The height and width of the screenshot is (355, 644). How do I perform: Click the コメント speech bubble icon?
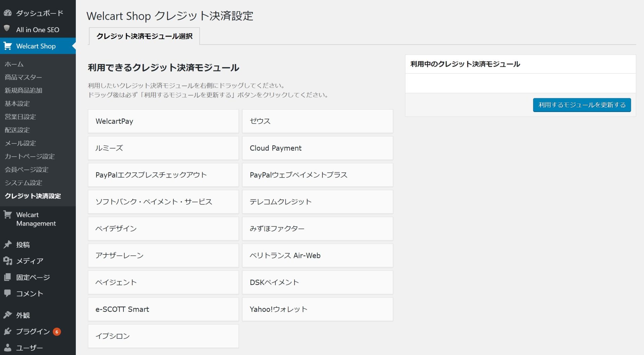coord(8,293)
